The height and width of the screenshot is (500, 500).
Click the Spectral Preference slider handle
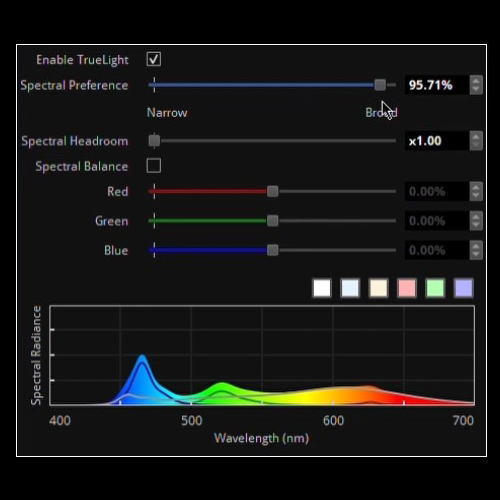click(x=380, y=85)
